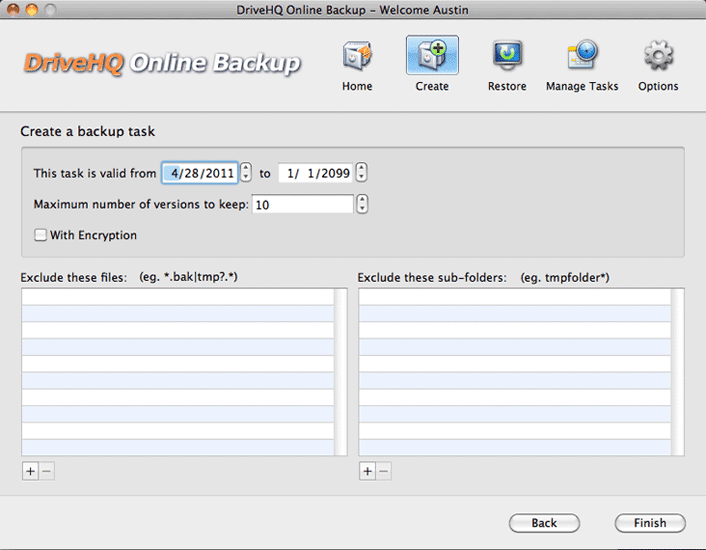Enable the With Encryption checkbox
The width and height of the screenshot is (706, 550).
point(40,236)
